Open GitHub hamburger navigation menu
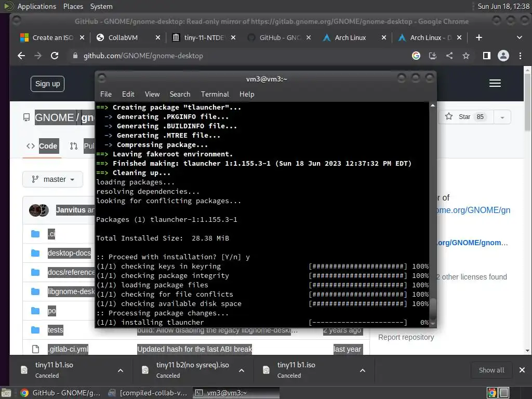The width and height of the screenshot is (532, 399). click(495, 83)
